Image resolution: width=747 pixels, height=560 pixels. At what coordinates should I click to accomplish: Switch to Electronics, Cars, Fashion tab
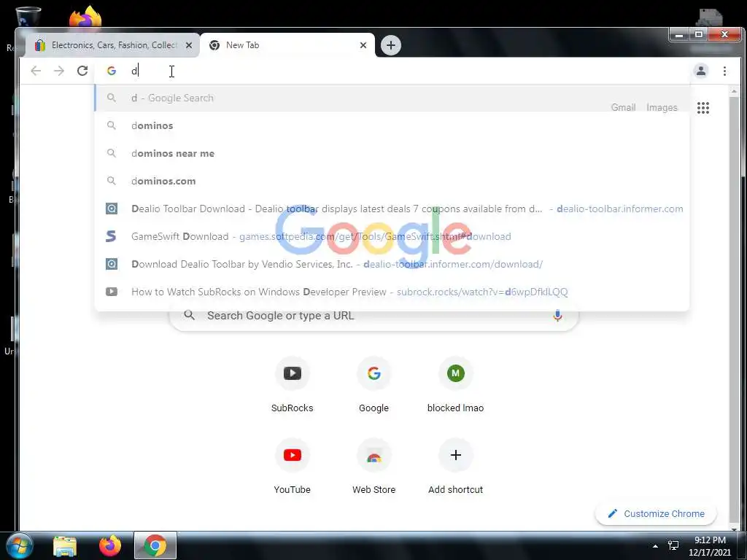point(112,45)
